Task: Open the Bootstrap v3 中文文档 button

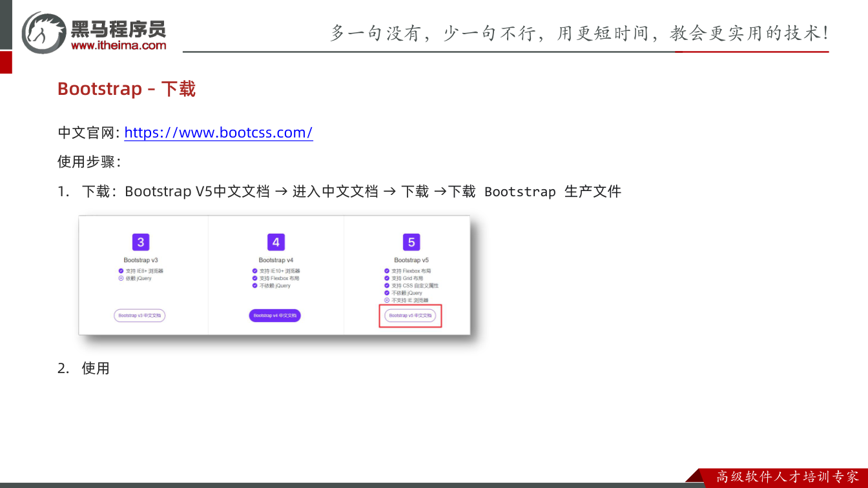Action: pyautogui.click(x=139, y=316)
